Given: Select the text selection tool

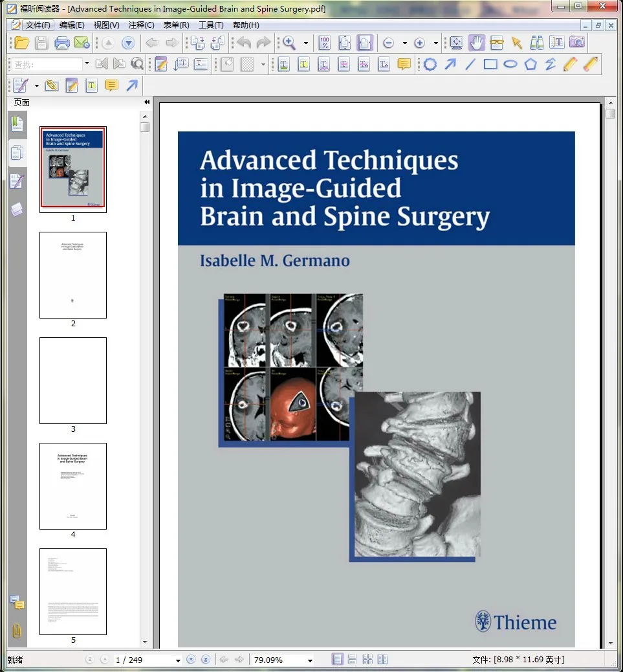Looking at the screenshot, I should 557,43.
